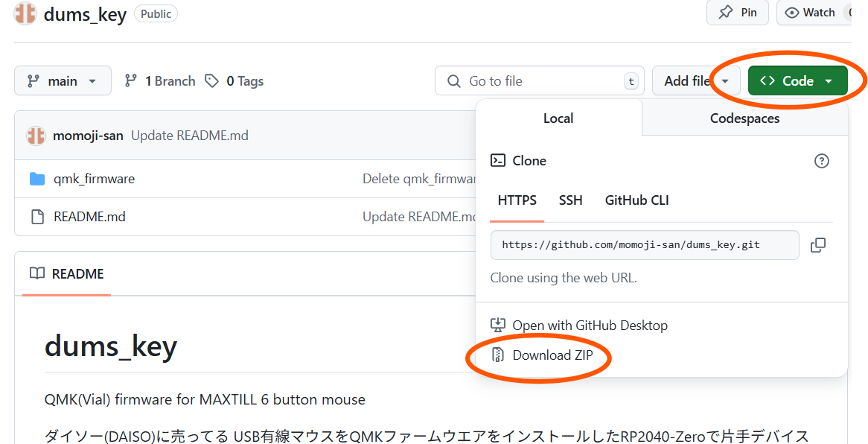Open the Delete qmk_firmware commit message
Screen dimensions: 868x444
tap(420, 179)
